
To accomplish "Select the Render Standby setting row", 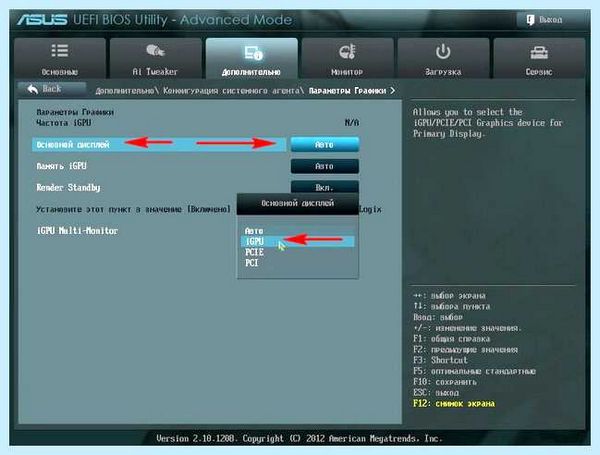I will tap(159, 188).
